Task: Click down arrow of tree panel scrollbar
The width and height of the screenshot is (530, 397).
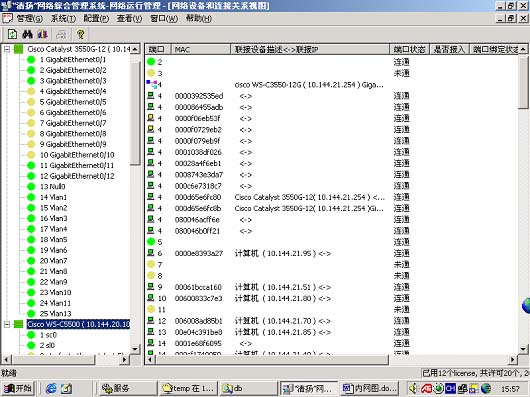Action: point(135,349)
